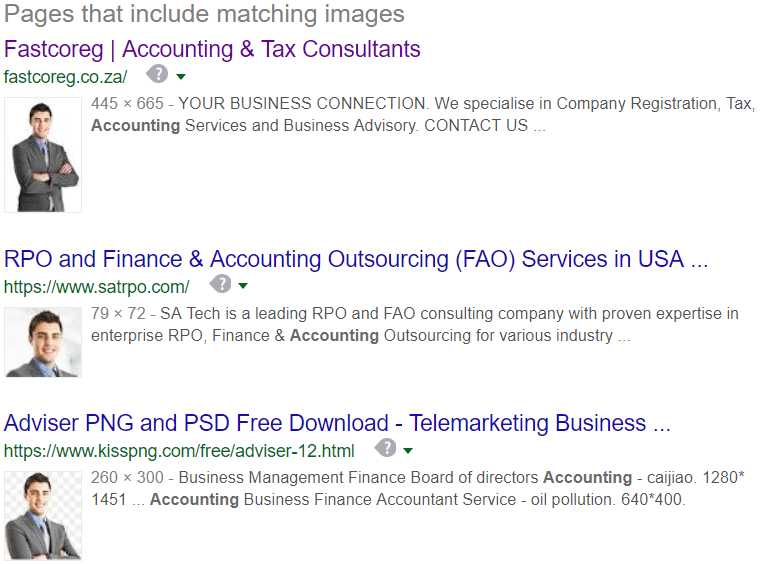Open the Fastcoreg Accounting & Tax Consultants result
Screen dimensions: 762x564
click(212, 50)
